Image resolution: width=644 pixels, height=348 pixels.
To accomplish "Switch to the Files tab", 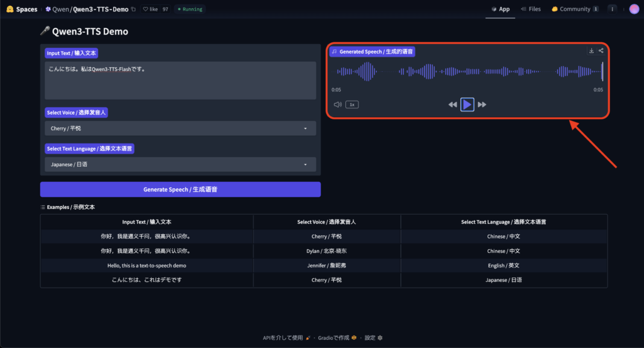I will click(x=531, y=9).
